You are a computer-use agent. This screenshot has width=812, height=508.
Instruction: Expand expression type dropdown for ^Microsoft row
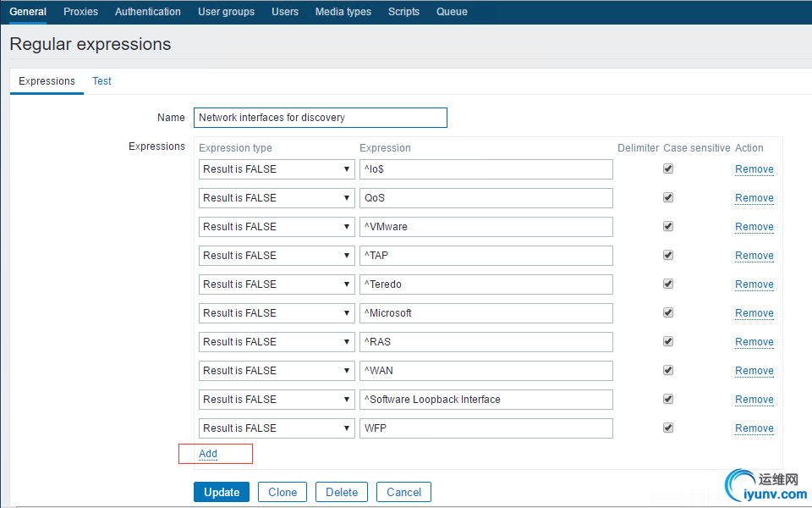coord(277,313)
